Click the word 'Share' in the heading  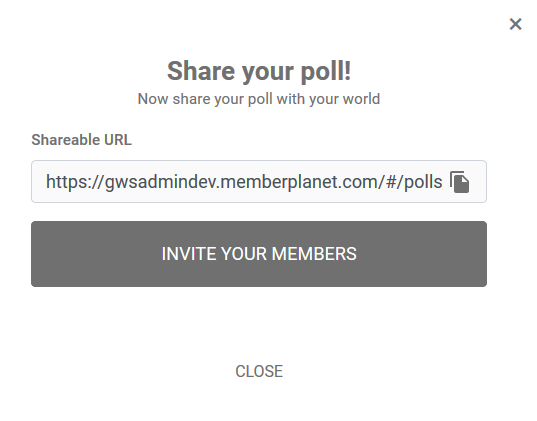[x=201, y=71]
